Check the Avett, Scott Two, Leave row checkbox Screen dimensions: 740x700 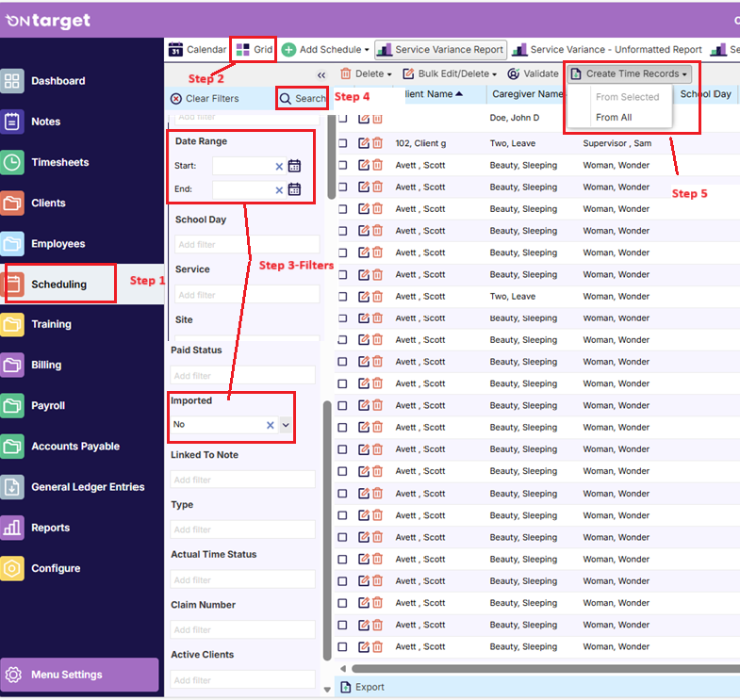342,297
